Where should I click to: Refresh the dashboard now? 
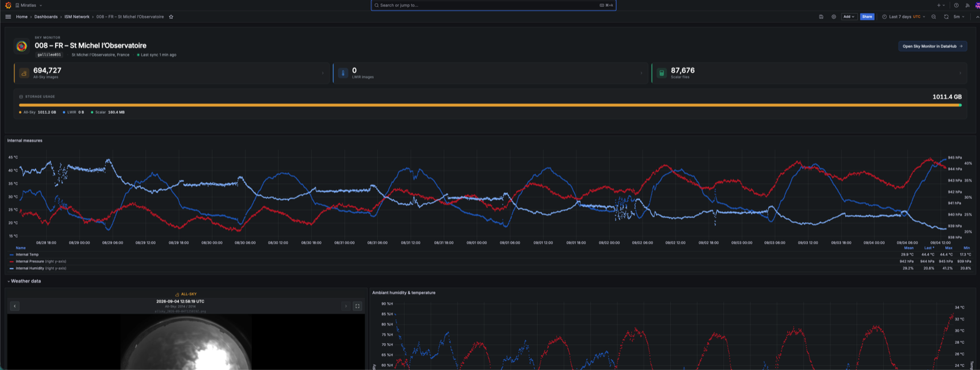[x=946, y=17]
